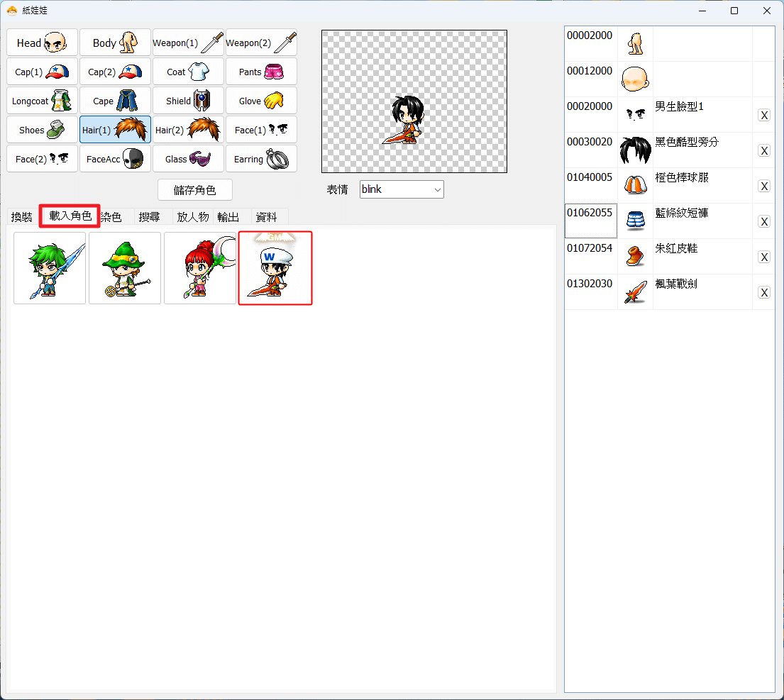The height and width of the screenshot is (700, 784).
Task: Open the Cape equipment category
Action: coord(115,101)
